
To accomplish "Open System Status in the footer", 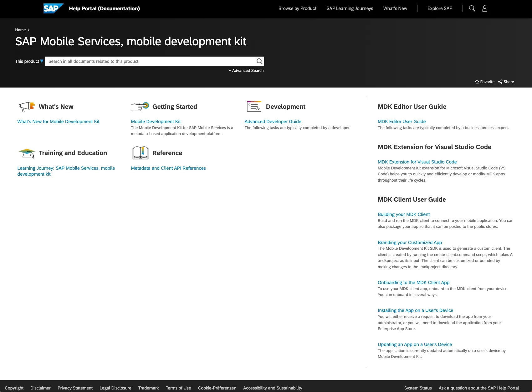I will 418,388.
